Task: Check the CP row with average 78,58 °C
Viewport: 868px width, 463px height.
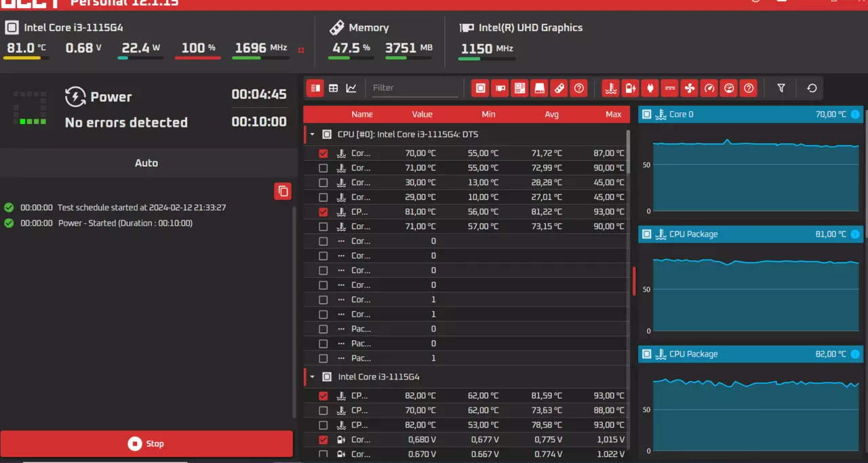Action: click(323, 426)
